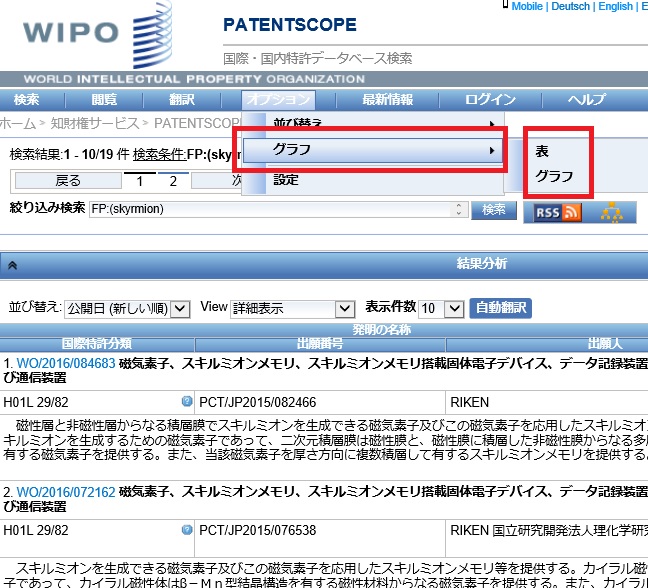The width and height of the screenshot is (648, 588).
Task: Open the View 詳細表示 dropdown
Action: (293, 309)
